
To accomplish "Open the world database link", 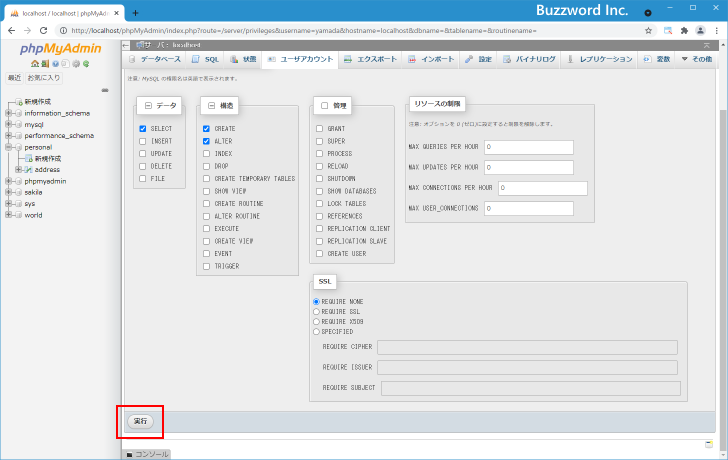I will (x=33, y=215).
